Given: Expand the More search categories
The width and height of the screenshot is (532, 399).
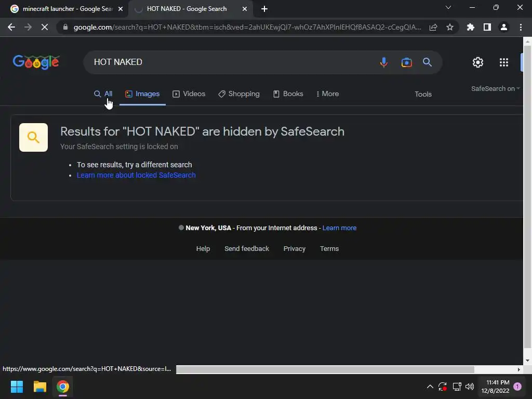Looking at the screenshot, I should 327,94.
